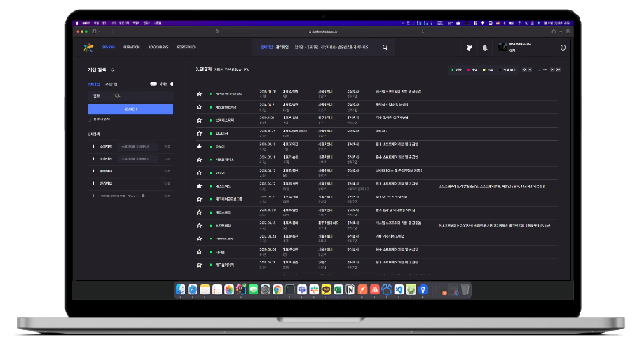
Task: Tick the checkbox under the SEARCH button
Action: click(89, 119)
